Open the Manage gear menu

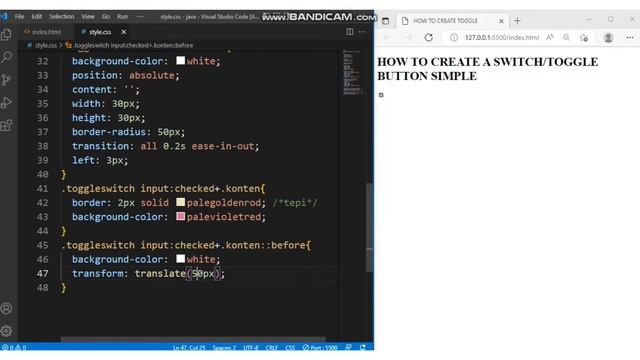point(7,331)
